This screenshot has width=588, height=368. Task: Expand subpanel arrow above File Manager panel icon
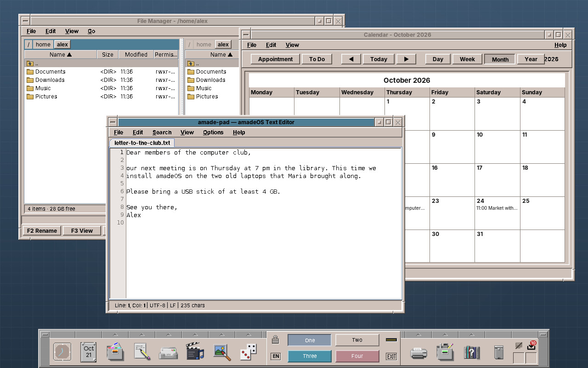click(x=115, y=334)
